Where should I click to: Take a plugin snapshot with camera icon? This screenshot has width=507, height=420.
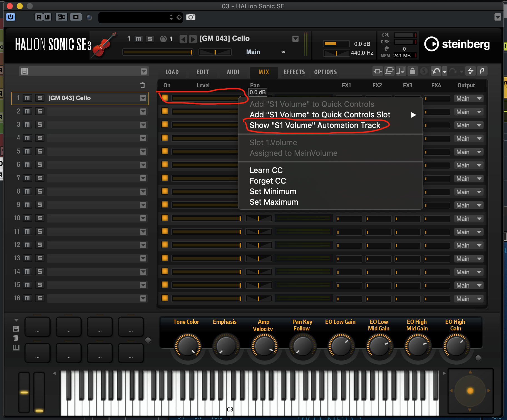coord(191,17)
